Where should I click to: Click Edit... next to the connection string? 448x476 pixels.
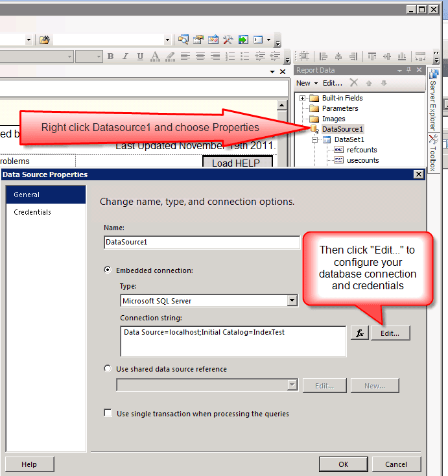tap(390, 333)
